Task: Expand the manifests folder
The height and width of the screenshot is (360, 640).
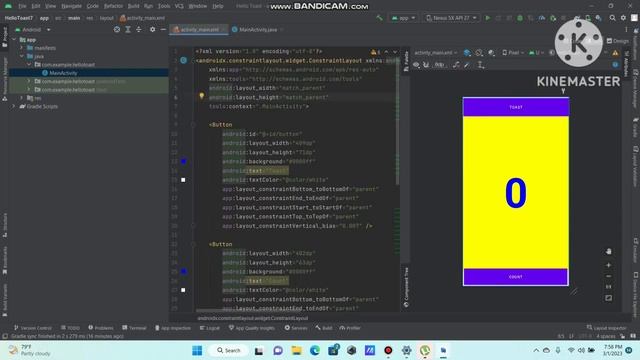Action: (22, 48)
